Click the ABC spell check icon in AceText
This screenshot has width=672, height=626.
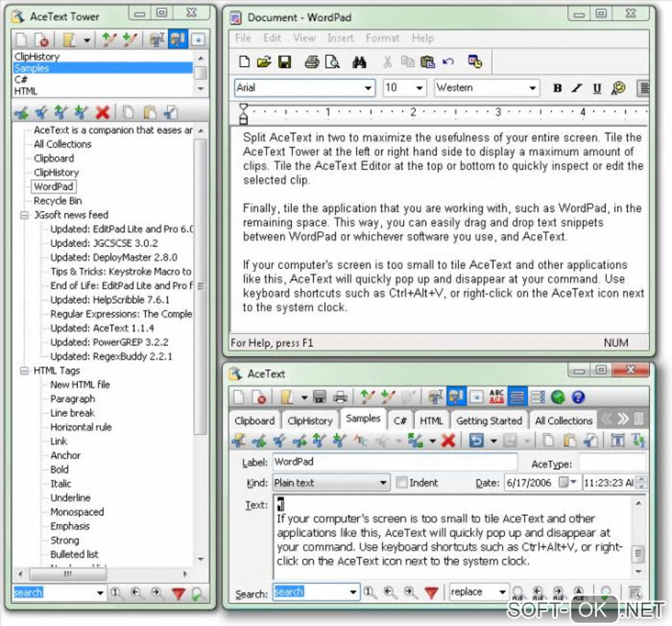496,397
